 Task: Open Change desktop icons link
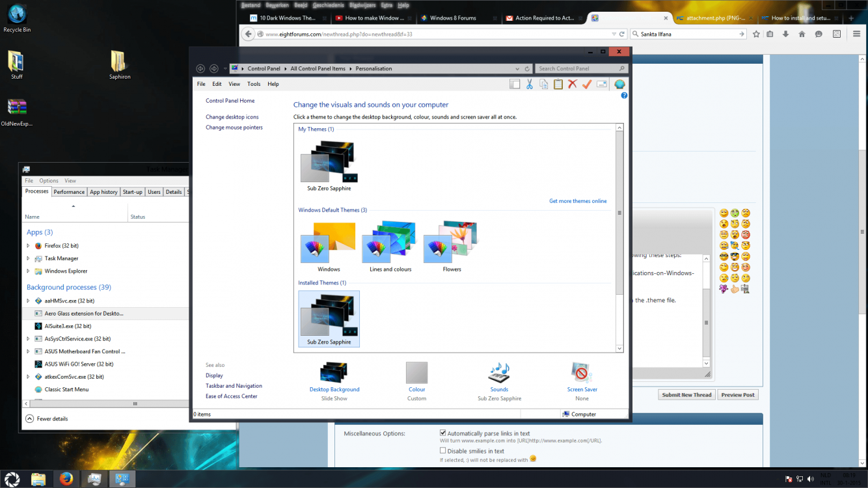point(232,117)
